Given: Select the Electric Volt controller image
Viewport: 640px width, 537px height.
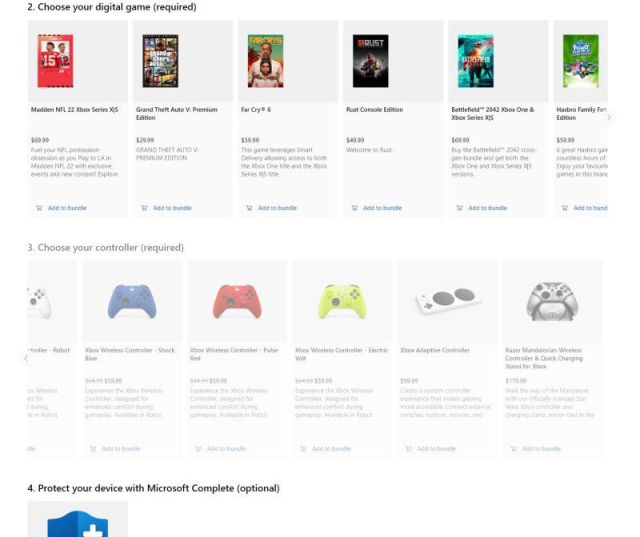Looking at the screenshot, I should [342, 302].
